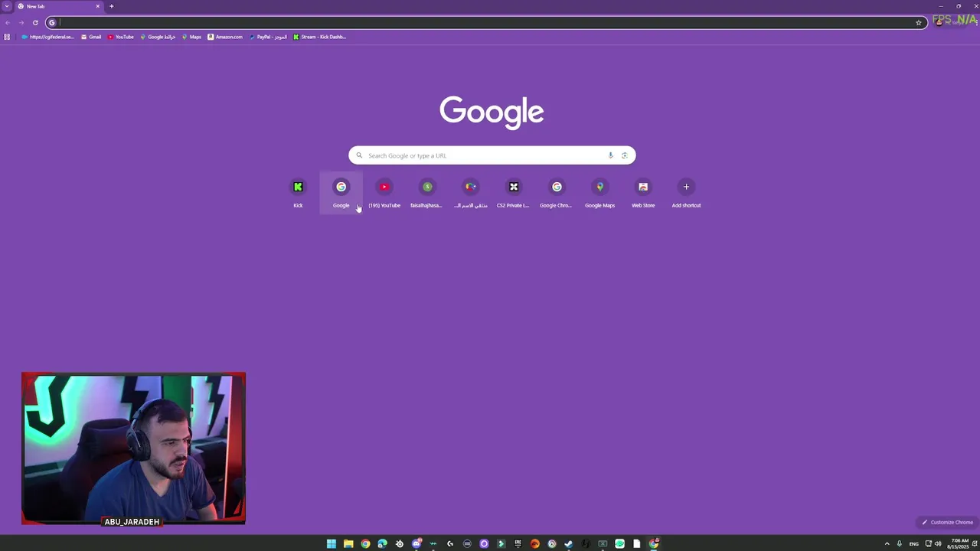This screenshot has height=551, width=980.
Task: Open the Windows Start menu
Action: click(x=332, y=544)
